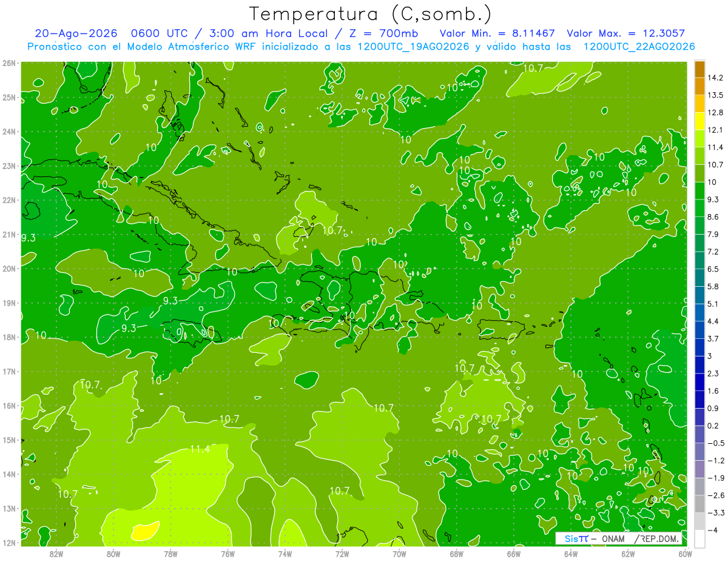Screen dimensions: 728x562
Task: Click the "66W" longitude axis label
Action: pos(514,554)
